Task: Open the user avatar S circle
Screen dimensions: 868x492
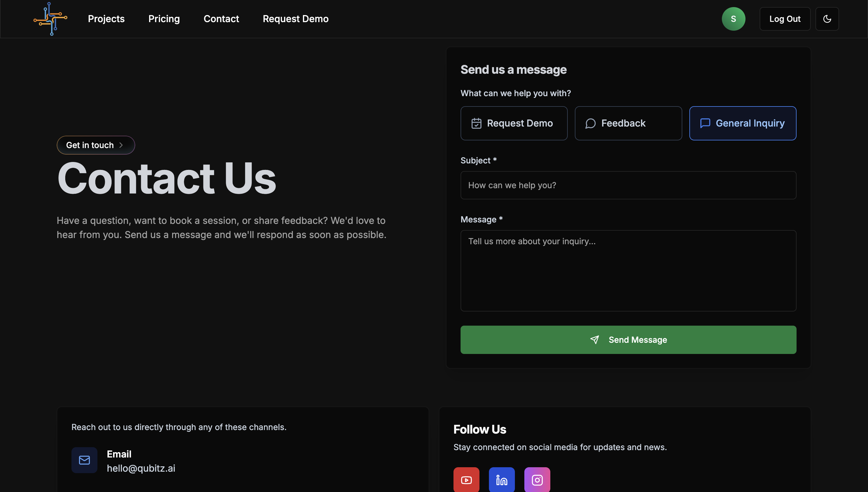Action: pyautogui.click(x=733, y=19)
